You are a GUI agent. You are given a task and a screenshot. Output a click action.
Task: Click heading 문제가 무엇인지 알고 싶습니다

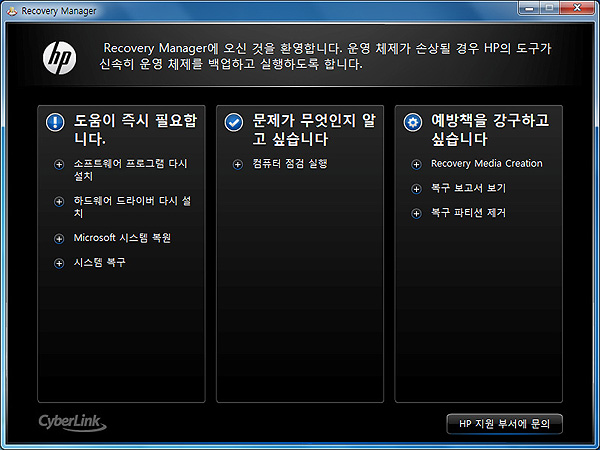(314, 130)
